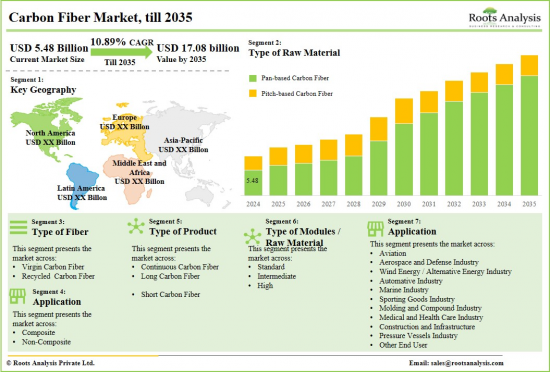
Task: Click 'Aerospace and Defense Industry' bullet
Action: 429,262
